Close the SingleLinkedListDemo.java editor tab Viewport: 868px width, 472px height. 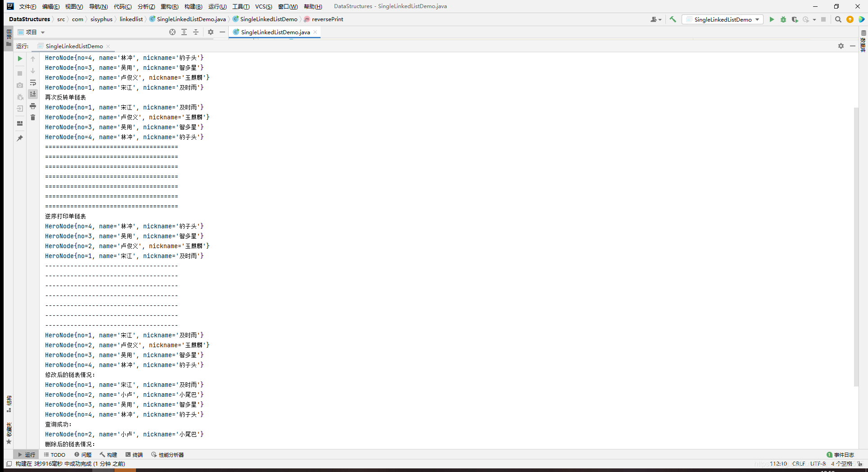pyautogui.click(x=315, y=32)
